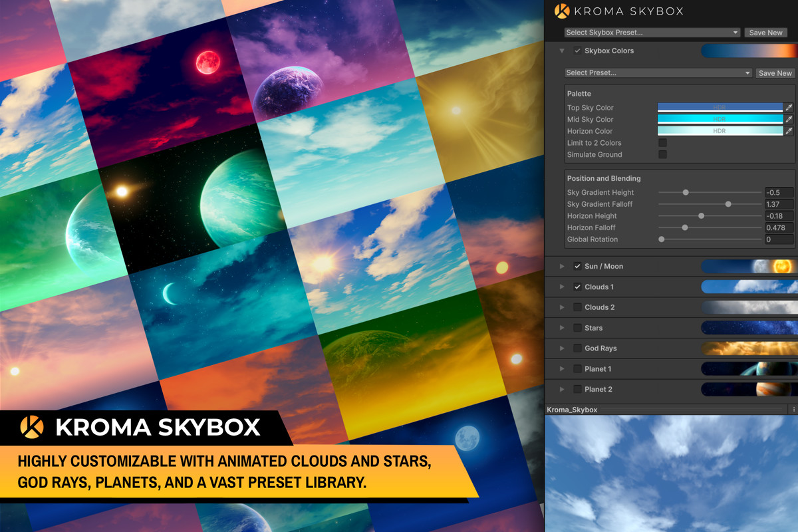Open the Mid Sky Color swatch

click(x=720, y=120)
